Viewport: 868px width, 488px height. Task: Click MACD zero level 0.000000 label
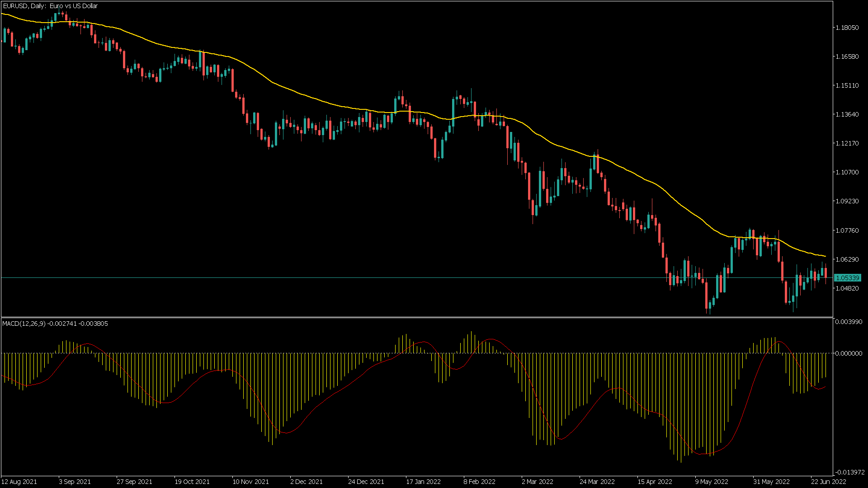pyautogui.click(x=849, y=353)
